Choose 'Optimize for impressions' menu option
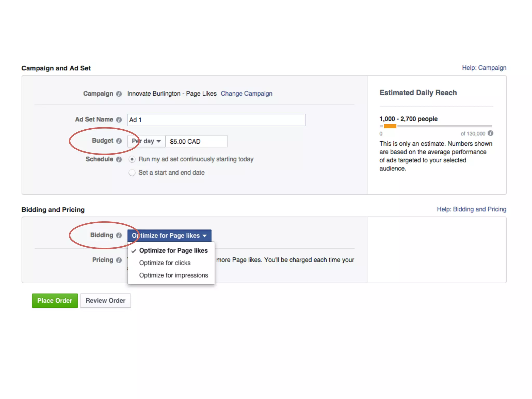This screenshot has height=399, width=532. point(174,275)
